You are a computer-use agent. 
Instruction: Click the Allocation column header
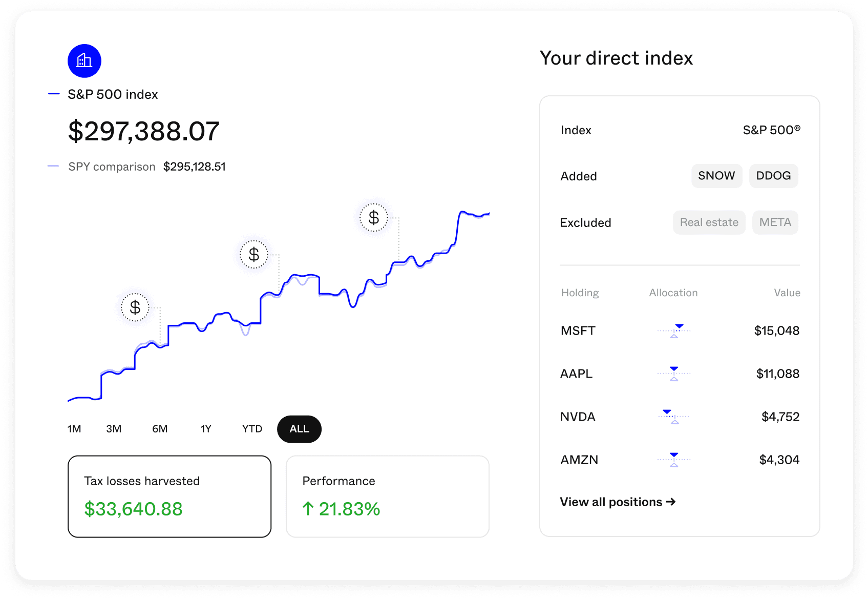673,293
